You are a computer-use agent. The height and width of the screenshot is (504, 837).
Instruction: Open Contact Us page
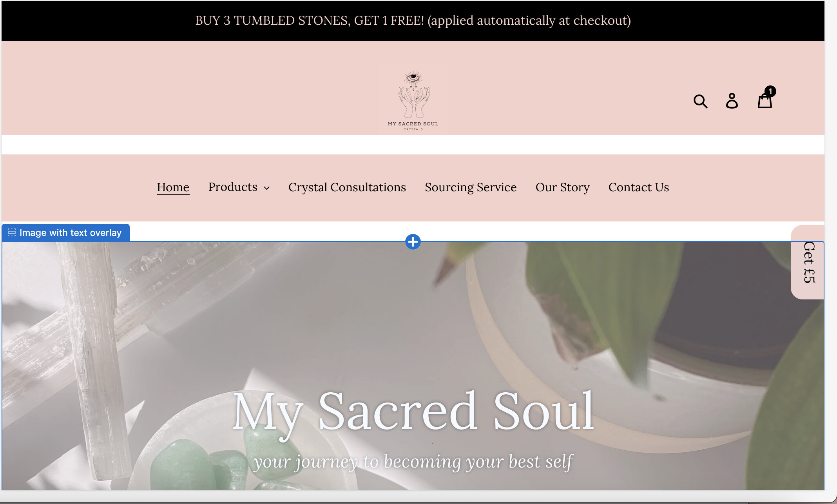coord(639,187)
